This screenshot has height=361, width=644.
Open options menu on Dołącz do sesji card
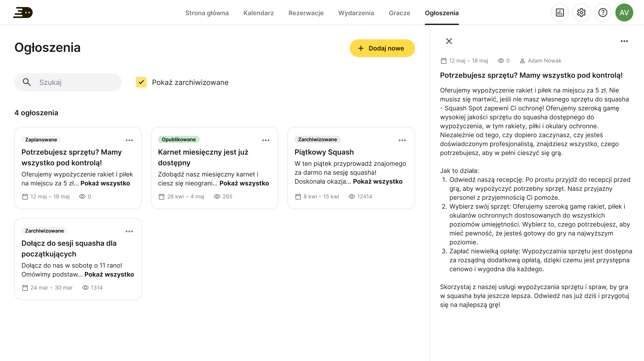(x=129, y=231)
